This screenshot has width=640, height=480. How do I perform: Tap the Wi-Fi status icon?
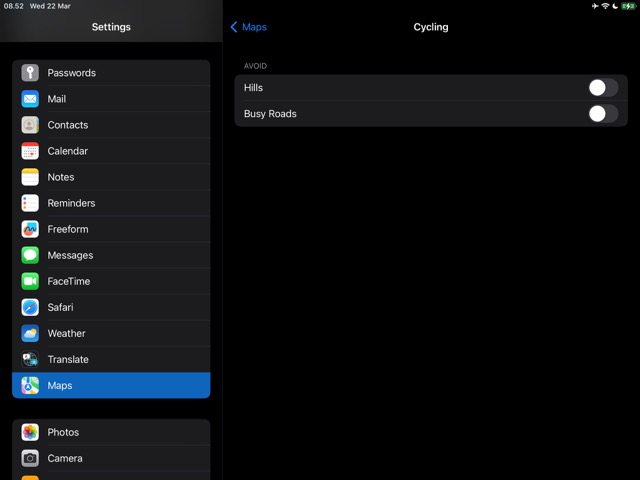tap(605, 6)
